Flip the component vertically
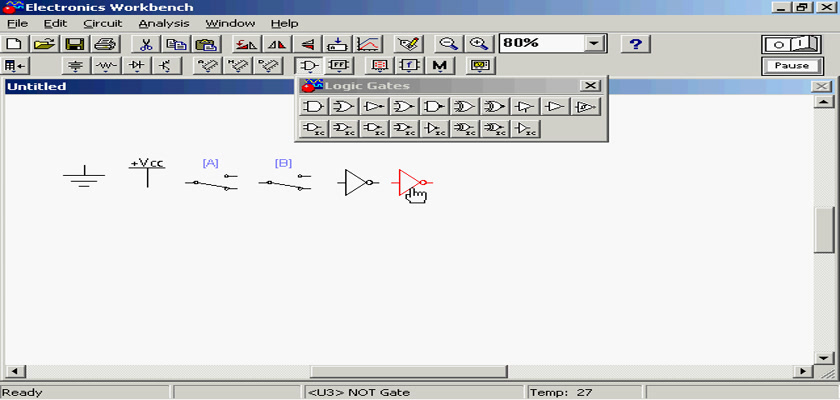The width and height of the screenshot is (840, 400). pos(307,44)
